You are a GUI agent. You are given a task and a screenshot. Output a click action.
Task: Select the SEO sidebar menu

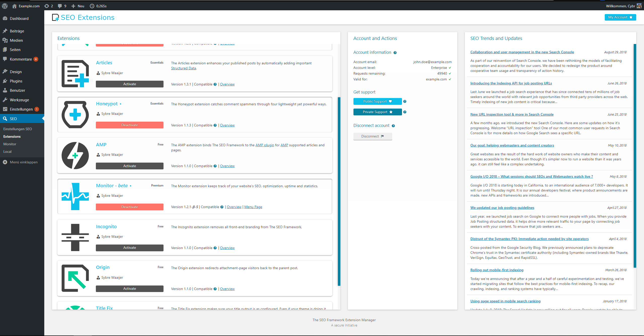click(x=22, y=119)
